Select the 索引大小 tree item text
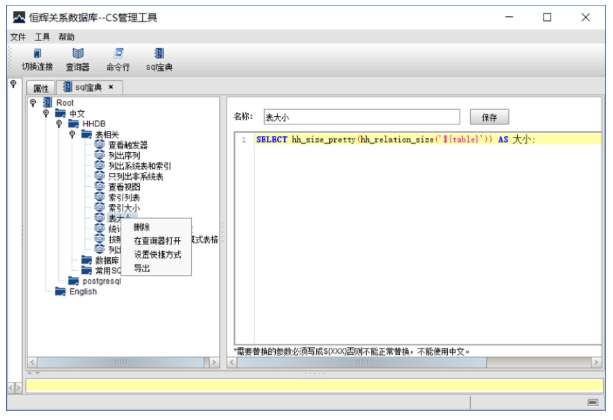 click(x=124, y=208)
